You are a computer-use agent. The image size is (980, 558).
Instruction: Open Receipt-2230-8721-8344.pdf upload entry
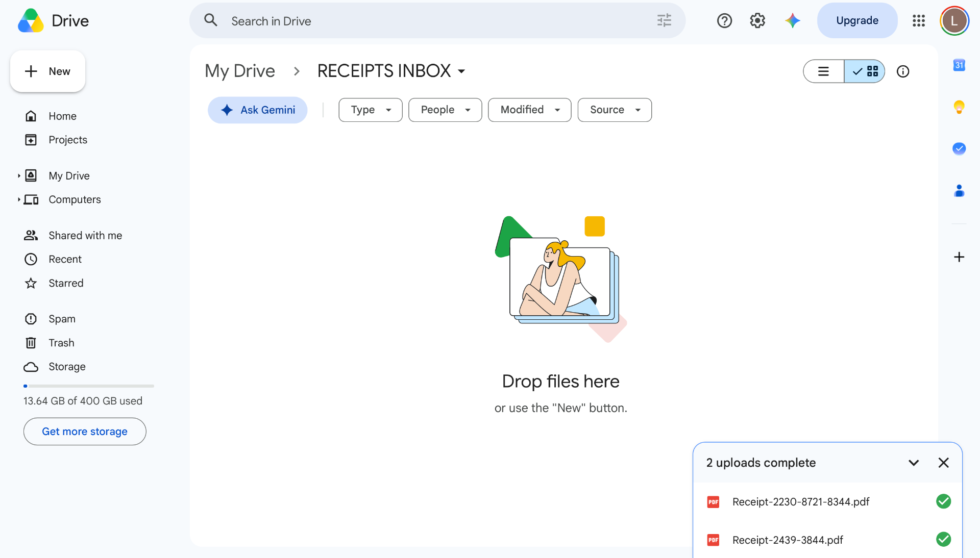[827, 502]
